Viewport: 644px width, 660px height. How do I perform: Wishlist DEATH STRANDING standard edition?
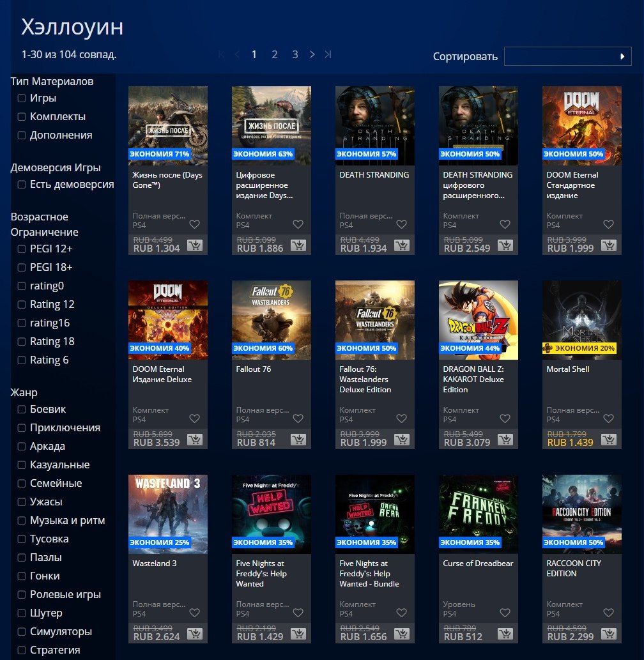click(402, 224)
